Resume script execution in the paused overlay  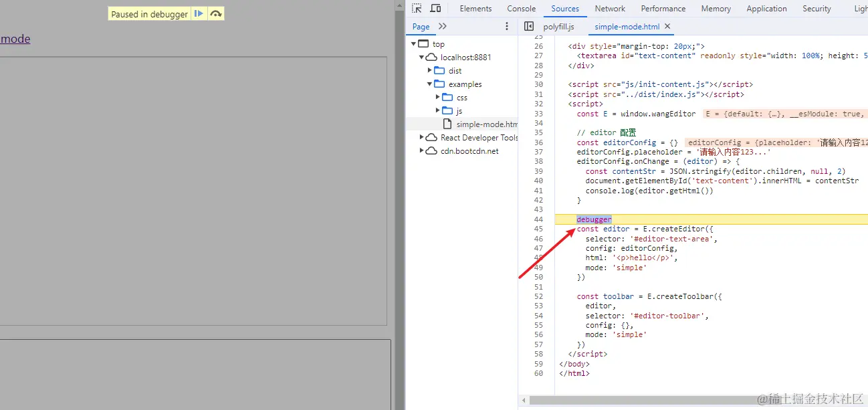pyautogui.click(x=199, y=13)
